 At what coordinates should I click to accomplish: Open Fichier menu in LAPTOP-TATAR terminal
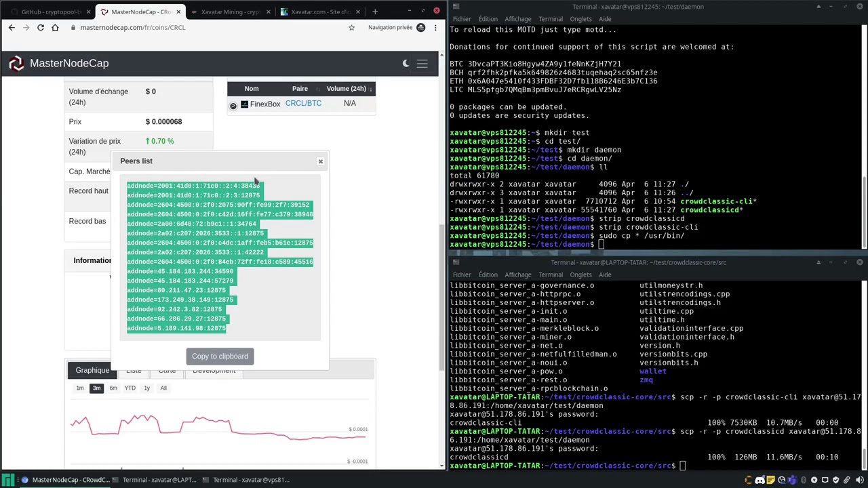point(462,275)
